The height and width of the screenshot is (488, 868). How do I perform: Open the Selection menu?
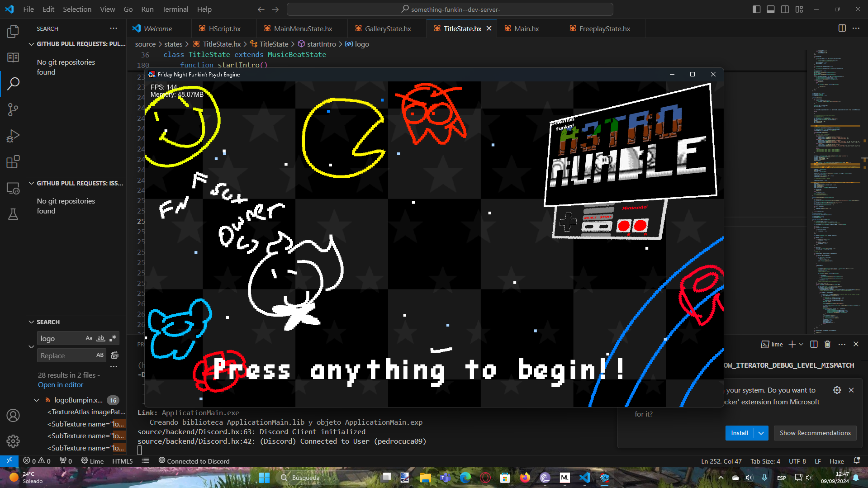pos(77,9)
